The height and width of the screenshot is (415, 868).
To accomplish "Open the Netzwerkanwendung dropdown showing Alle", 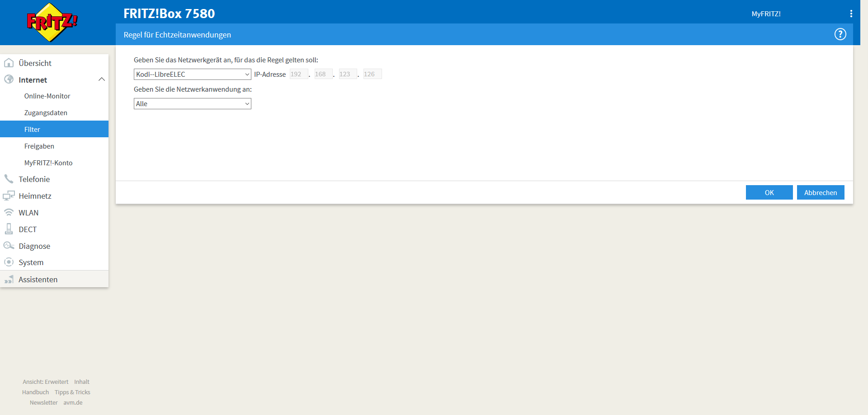I will (192, 103).
